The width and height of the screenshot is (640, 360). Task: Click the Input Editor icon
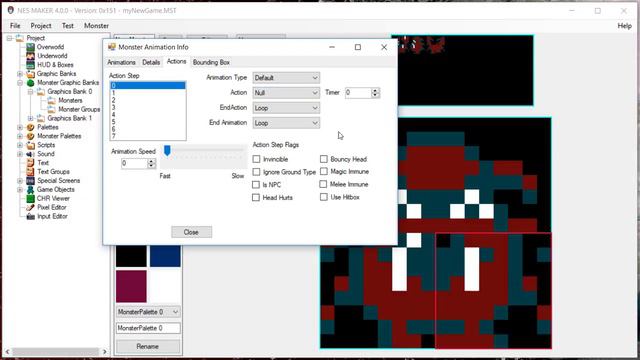click(31, 216)
